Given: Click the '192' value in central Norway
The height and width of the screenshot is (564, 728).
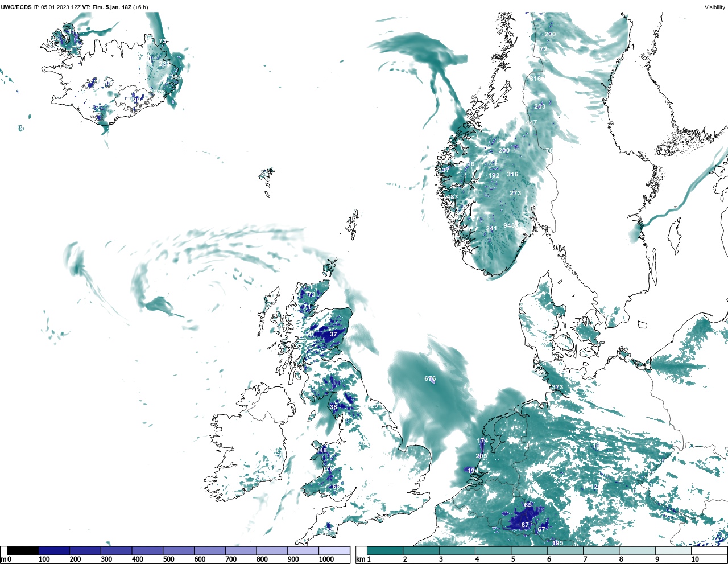Looking at the screenshot, I should [494, 175].
